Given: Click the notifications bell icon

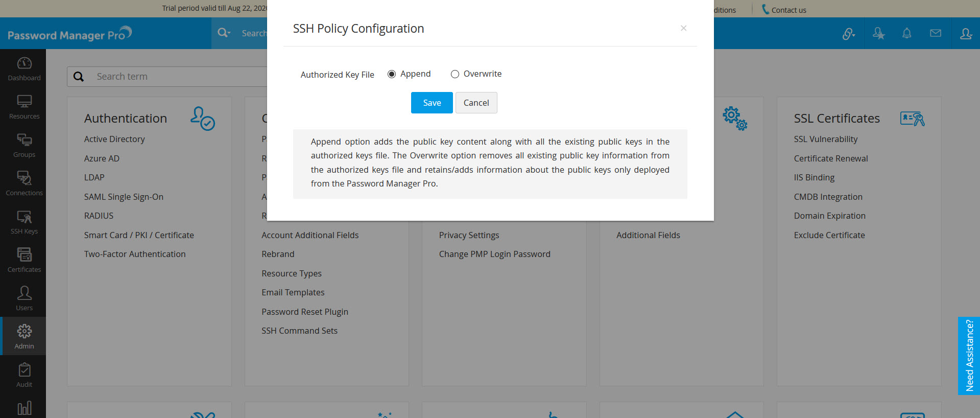Looking at the screenshot, I should [906, 34].
